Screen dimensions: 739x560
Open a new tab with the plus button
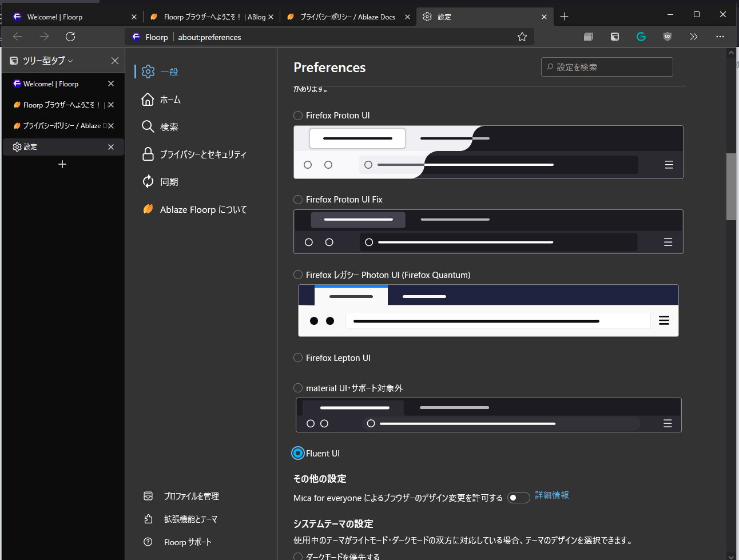[564, 17]
